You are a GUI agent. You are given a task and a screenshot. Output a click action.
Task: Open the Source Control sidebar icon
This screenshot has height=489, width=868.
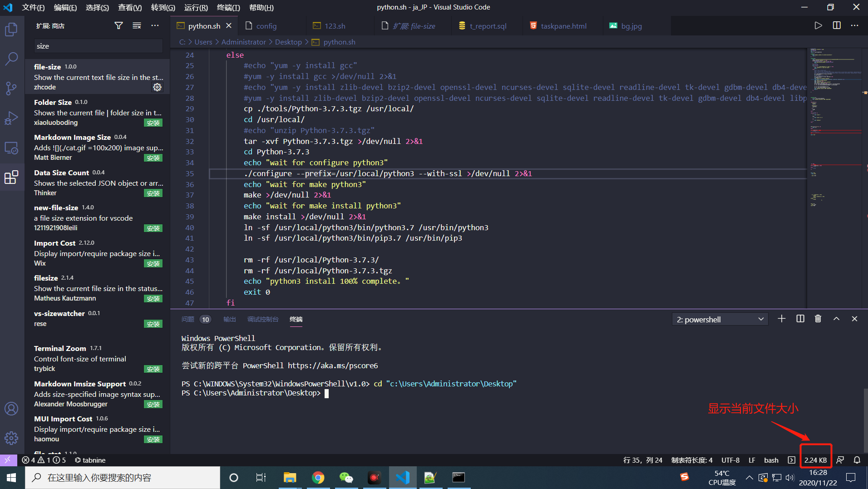[11, 89]
